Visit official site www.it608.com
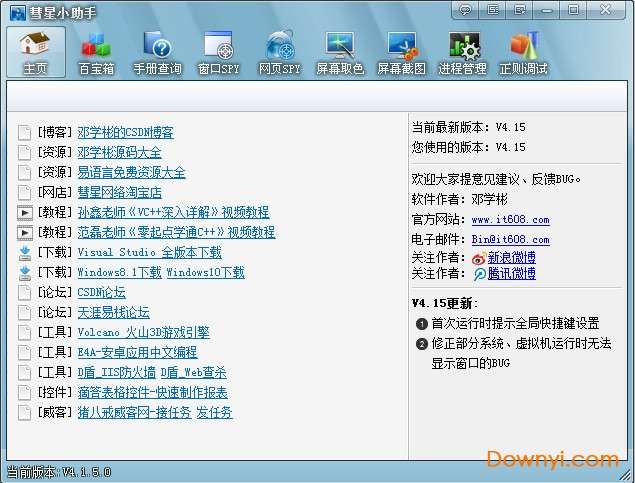Viewport: 635px width, 483px height. point(511,220)
